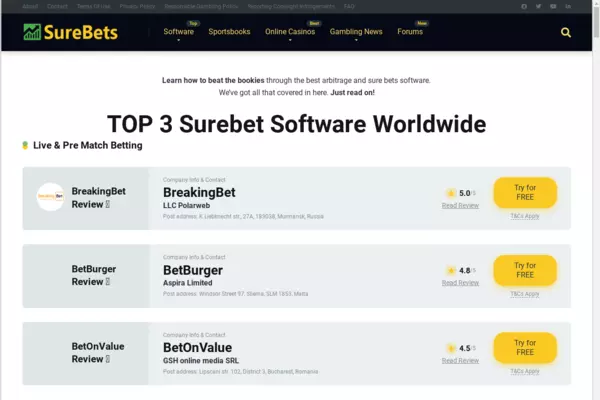Open the search magnifier icon

coord(566,32)
